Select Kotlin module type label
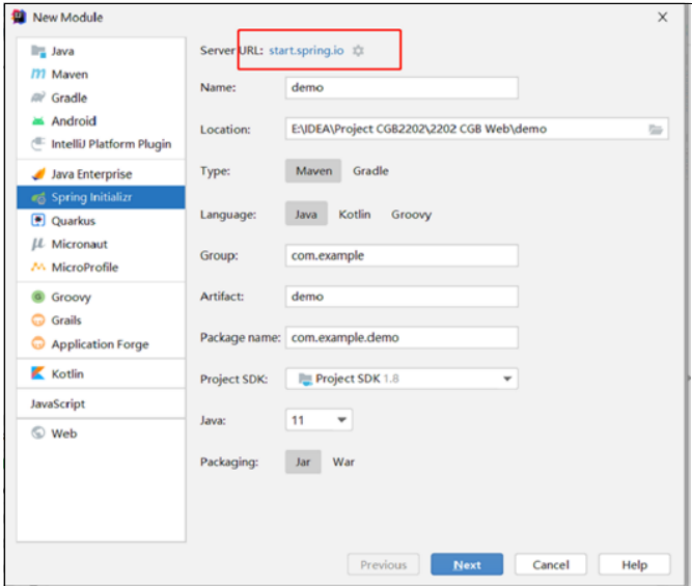692x587 pixels. click(x=68, y=374)
